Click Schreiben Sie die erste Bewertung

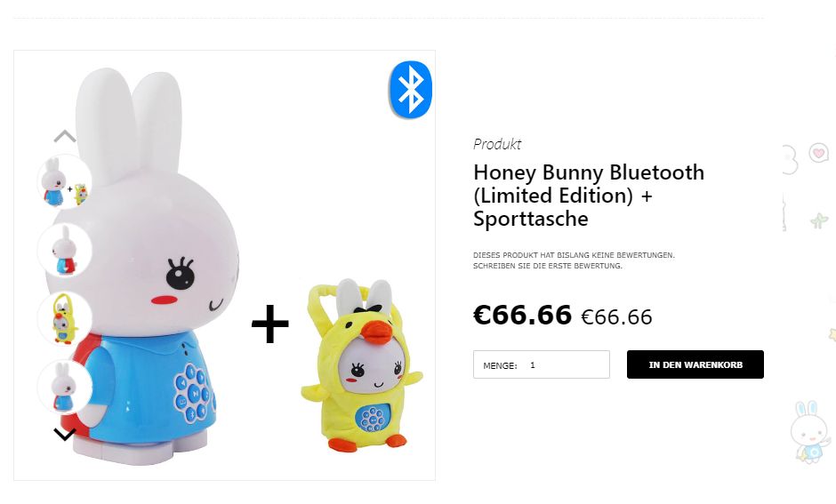point(547,265)
